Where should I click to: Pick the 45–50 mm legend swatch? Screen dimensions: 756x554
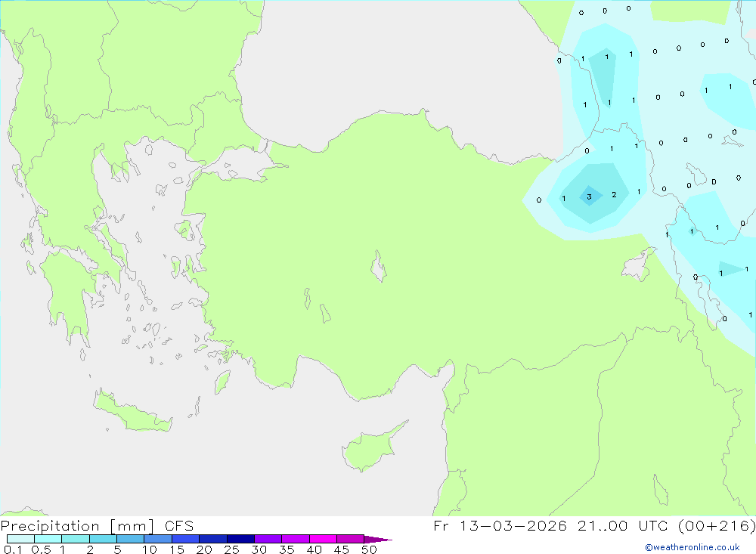350,539
